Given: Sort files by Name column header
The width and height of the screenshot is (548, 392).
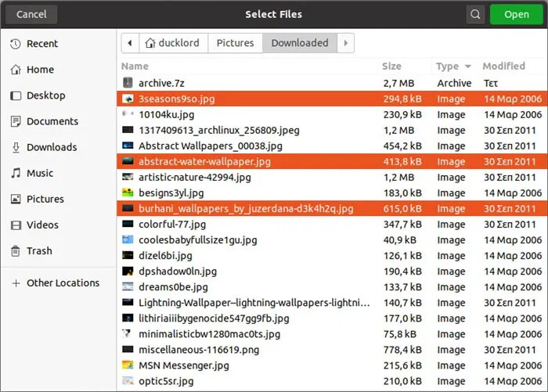Looking at the screenshot, I should click(135, 66).
